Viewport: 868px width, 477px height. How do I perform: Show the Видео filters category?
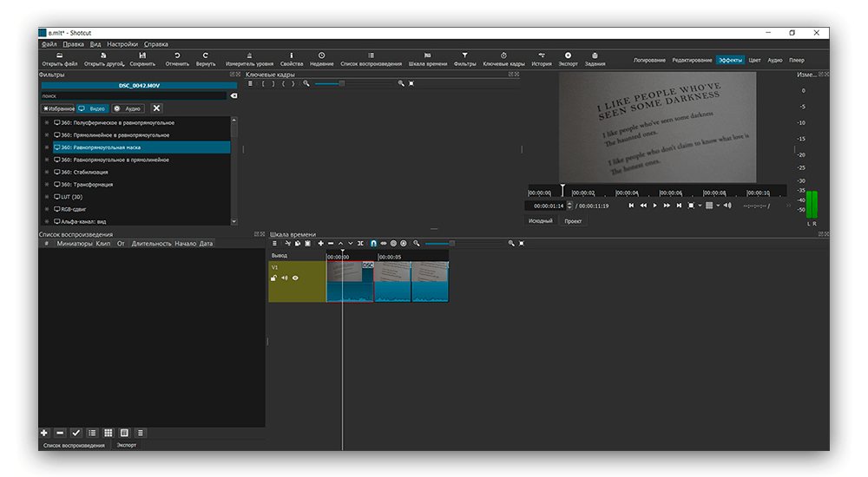coord(91,108)
